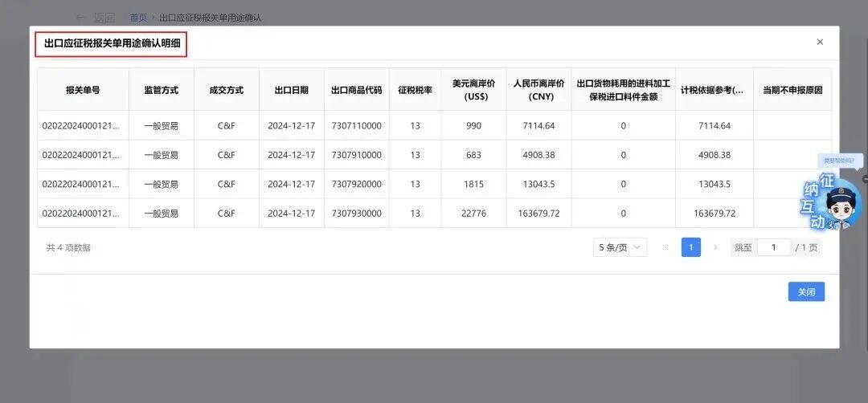Open the 5 条/页 page size dropdown

point(620,247)
